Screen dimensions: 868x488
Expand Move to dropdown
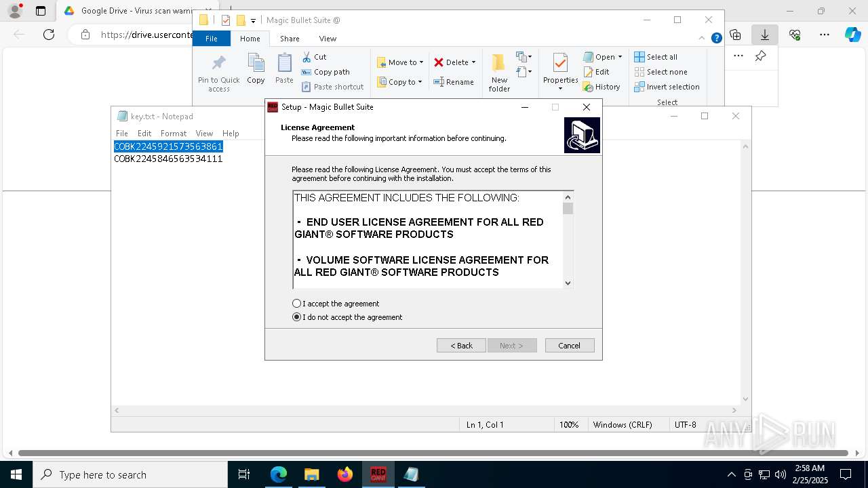(x=421, y=62)
